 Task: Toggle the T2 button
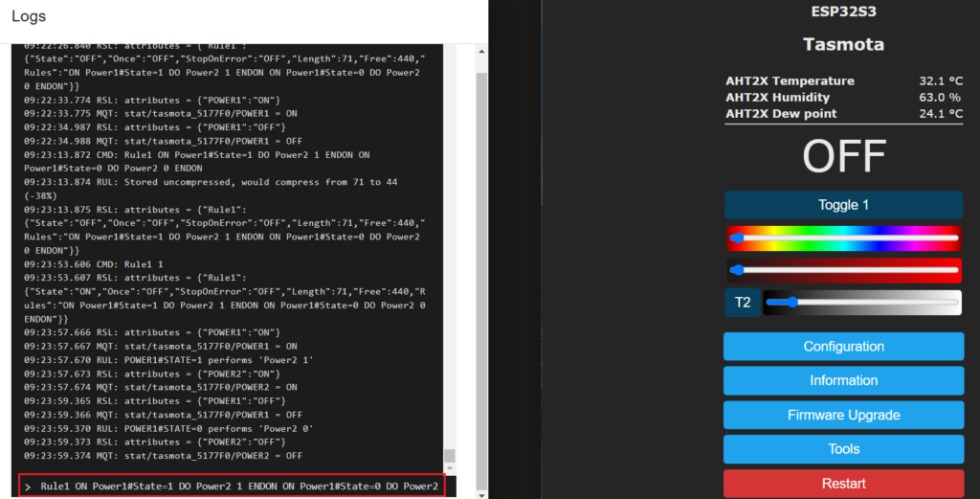742,303
